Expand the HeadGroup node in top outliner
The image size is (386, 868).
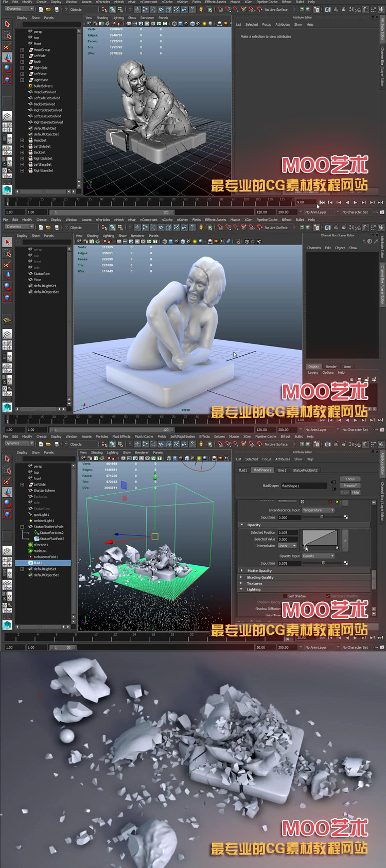(22, 50)
